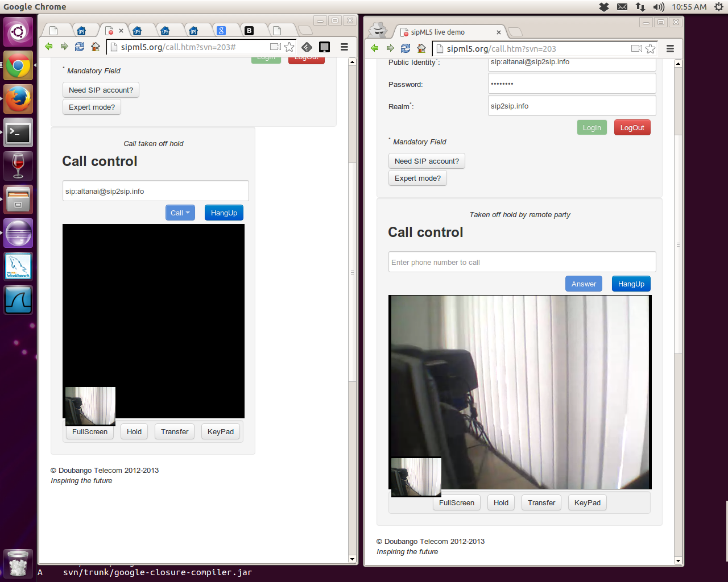
Task: Click HangUp in the left window
Action: (x=224, y=213)
